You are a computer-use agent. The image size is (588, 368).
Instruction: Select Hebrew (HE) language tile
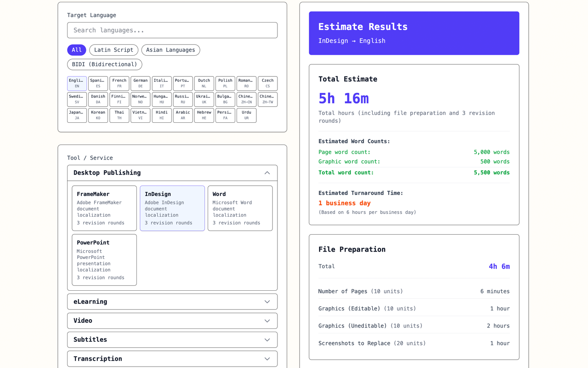(x=204, y=115)
